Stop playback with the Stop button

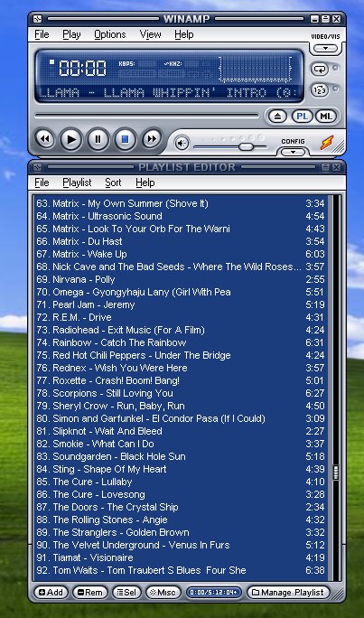pos(125,139)
